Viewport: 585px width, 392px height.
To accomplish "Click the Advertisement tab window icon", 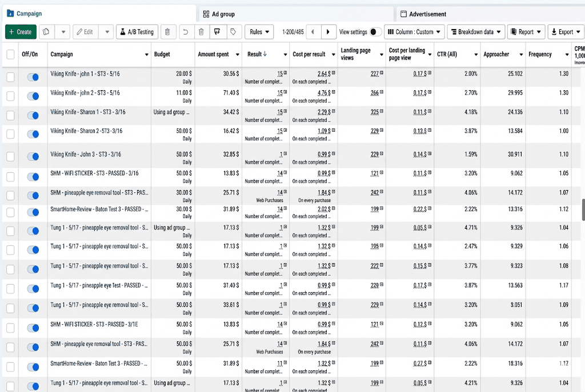I will tap(403, 14).
